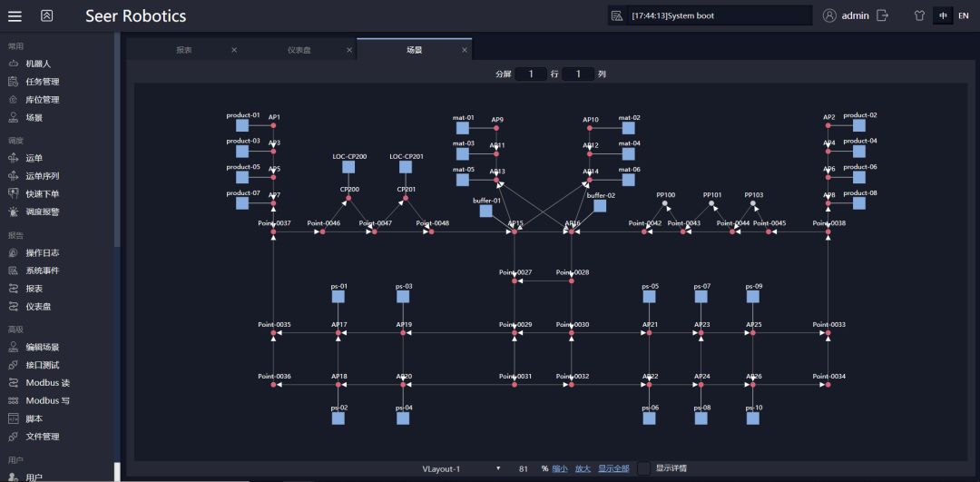980x482 pixels.
Task: Switch to the 仪表盘 tab
Action: point(299,50)
